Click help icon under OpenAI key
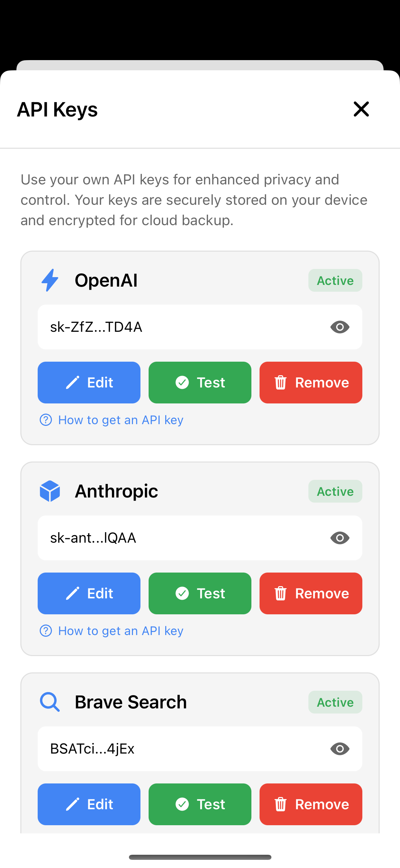The width and height of the screenshot is (400, 868). 46,420
